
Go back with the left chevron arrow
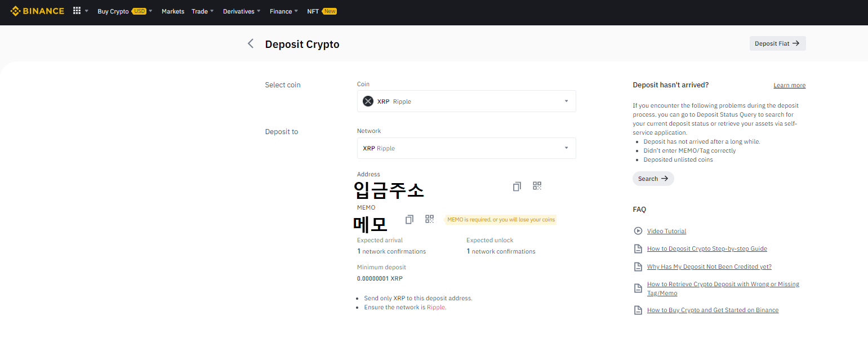pyautogui.click(x=251, y=43)
